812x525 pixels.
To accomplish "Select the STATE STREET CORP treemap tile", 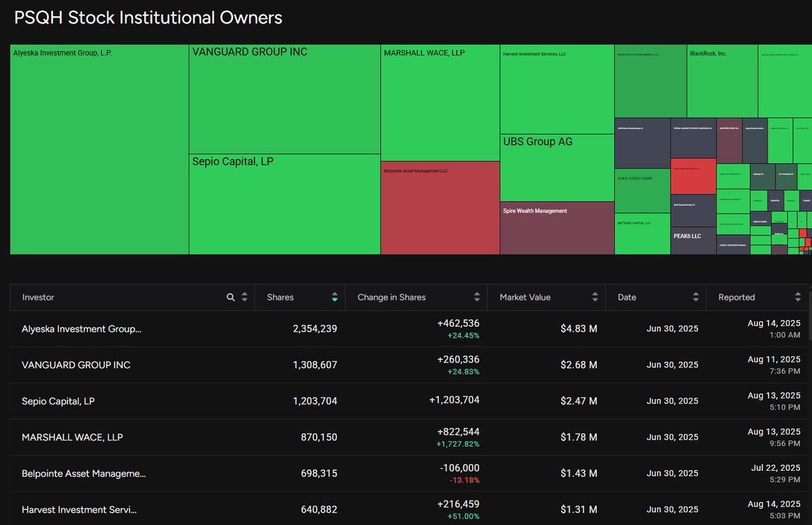I will (642, 191).
